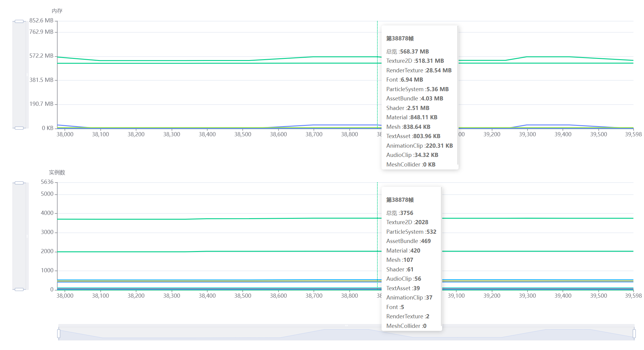Image resolution: width=644 pixels, height=350 pixels.
Task: Click the 第38878帧 header in memory tooltip
Action: [400, 39]
